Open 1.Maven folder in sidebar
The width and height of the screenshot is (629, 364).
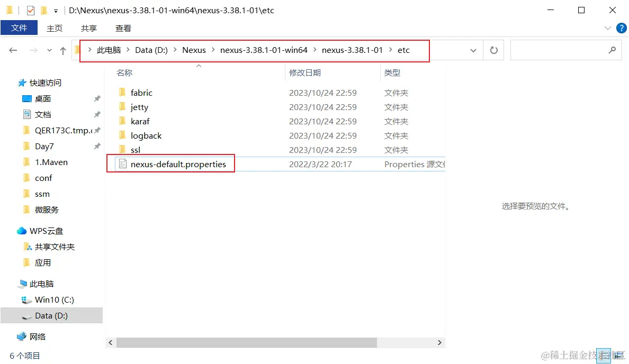pos(51,162)
